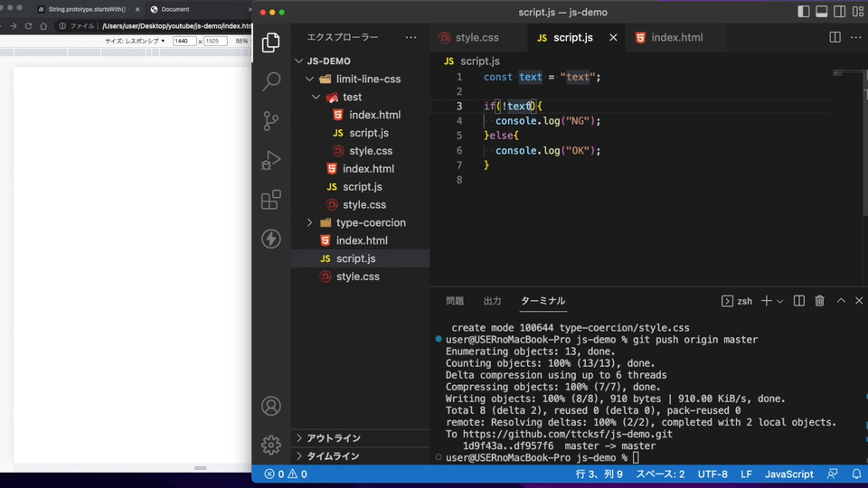The height and width of the screenshot is (488, 868).
Task: Open the Extensions view
Action: point(270,200)
